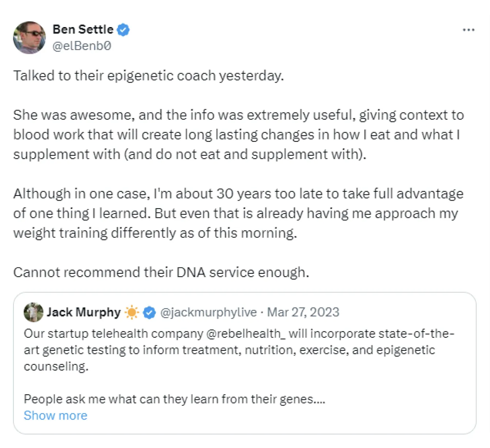
Task: Click the "She was awesome" paragraph
Action: tap(238, 134)
